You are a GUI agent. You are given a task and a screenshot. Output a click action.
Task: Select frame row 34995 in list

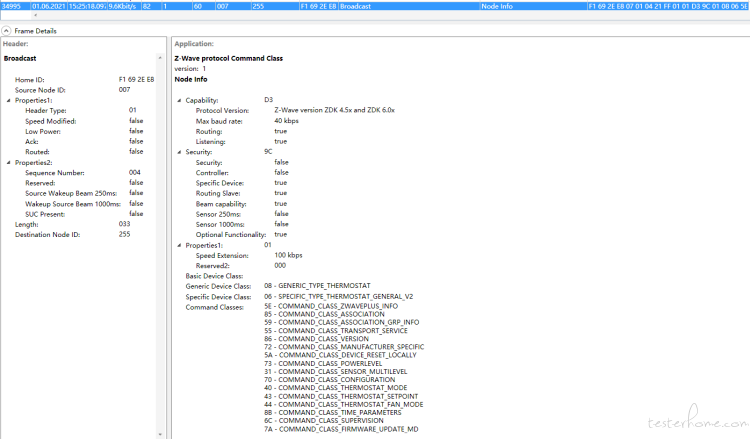pyautogui.click(x=375, y=6)
